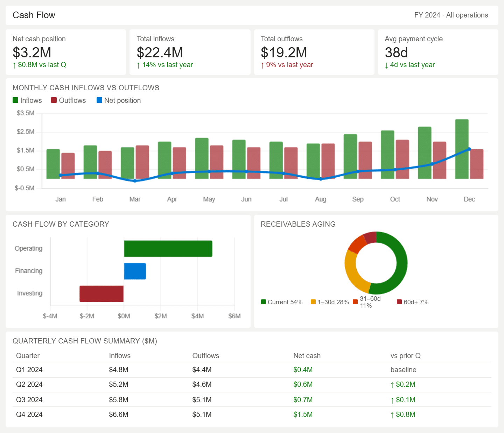Select the dark red 60d+ donut segment
This screenshot has height=433, width=504.
pos(371,237)
